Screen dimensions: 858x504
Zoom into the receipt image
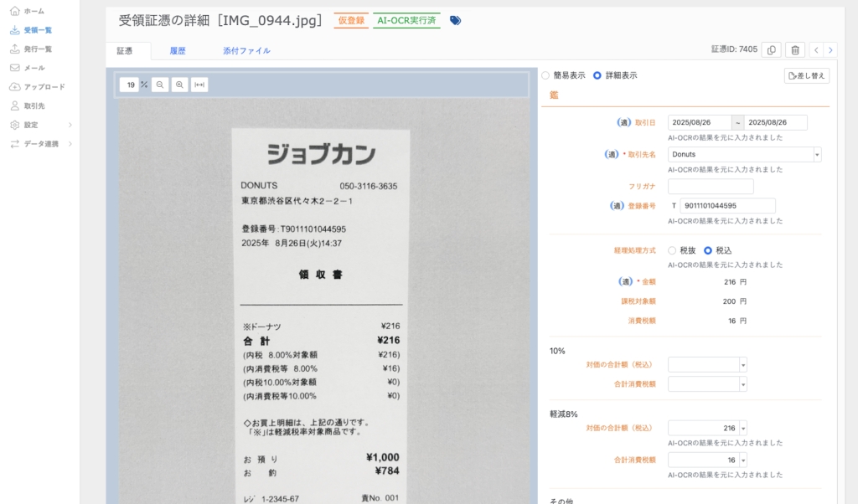point(179,85)
